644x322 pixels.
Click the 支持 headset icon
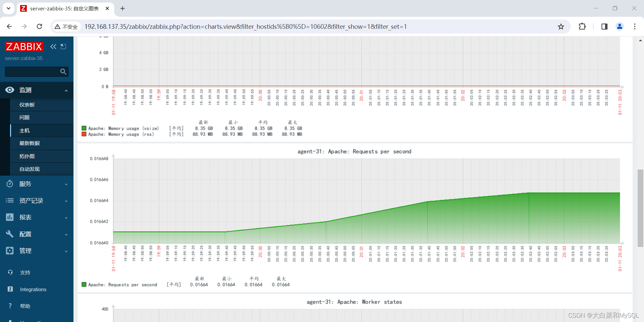tap(10, 272)
